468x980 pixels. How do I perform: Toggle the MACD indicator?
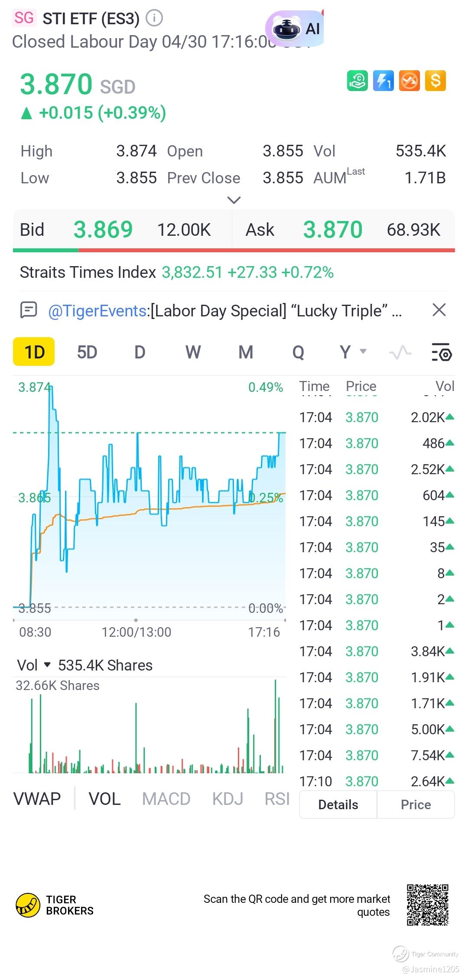(166, 799)
